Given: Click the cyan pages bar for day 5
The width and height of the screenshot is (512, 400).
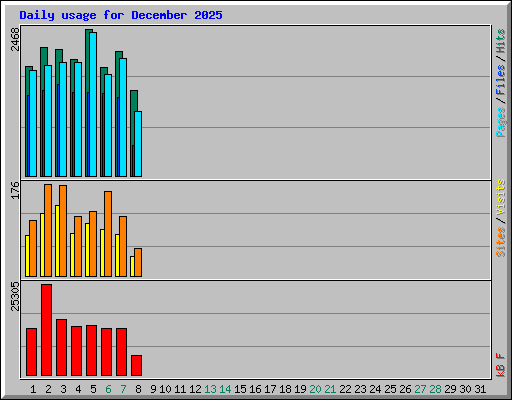Looking at the screenshot, I should click(x=93, y=104).
